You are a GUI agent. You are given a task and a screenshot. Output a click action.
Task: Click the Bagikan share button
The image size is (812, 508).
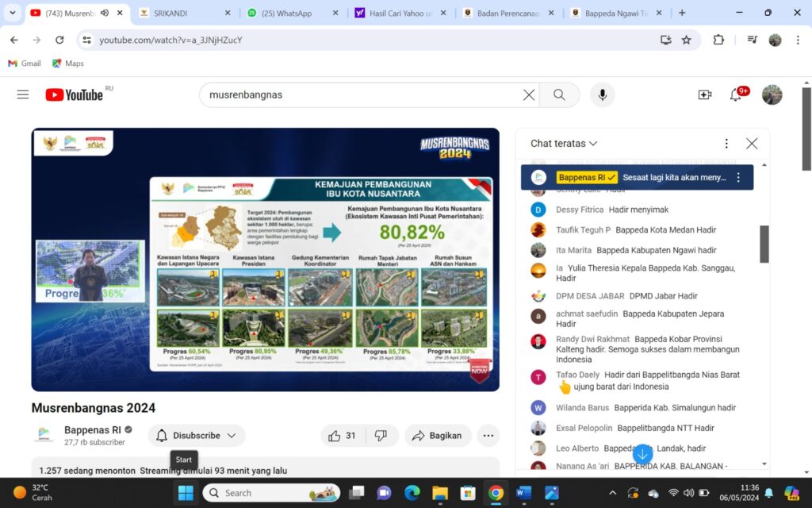tap(438, 436)
